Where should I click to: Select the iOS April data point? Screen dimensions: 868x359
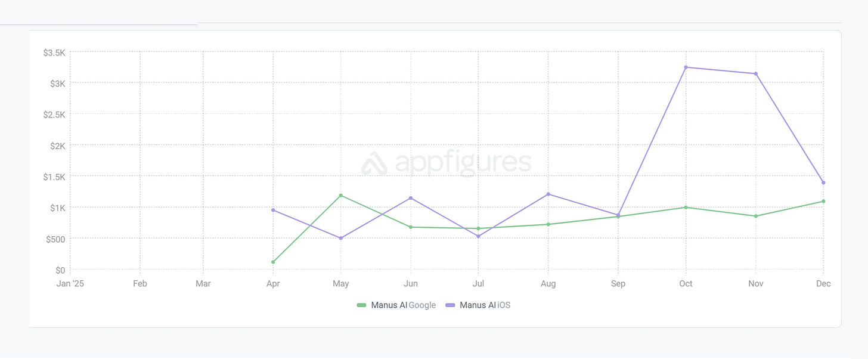273,210
